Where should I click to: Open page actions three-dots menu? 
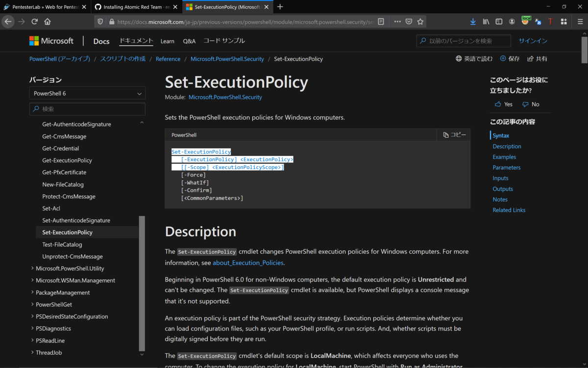click(x=397, y=22)
